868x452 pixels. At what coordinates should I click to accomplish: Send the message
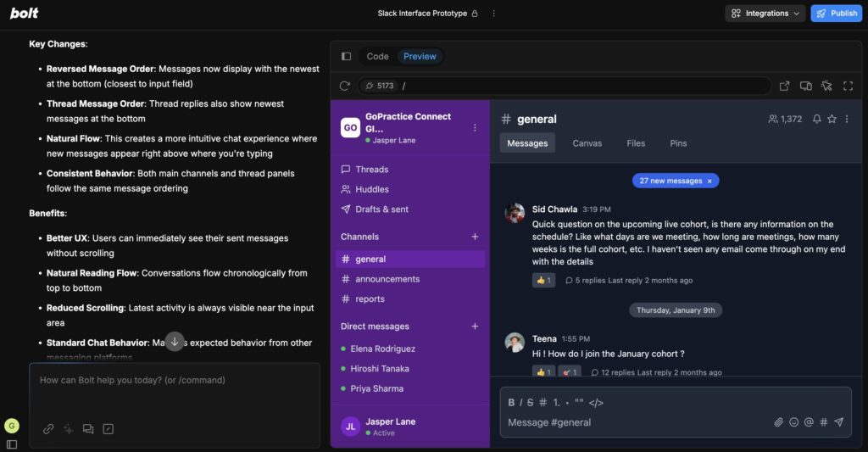click(x=839, y=422)
